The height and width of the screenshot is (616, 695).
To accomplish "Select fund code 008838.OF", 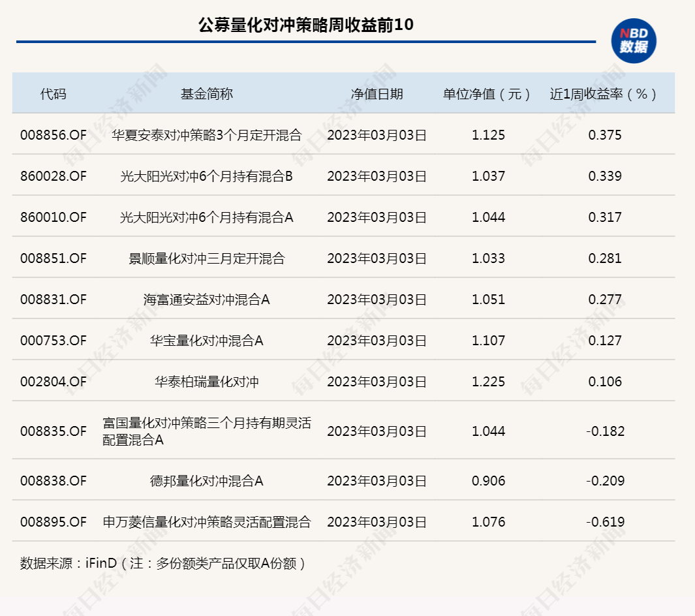I will click(54, 481).
